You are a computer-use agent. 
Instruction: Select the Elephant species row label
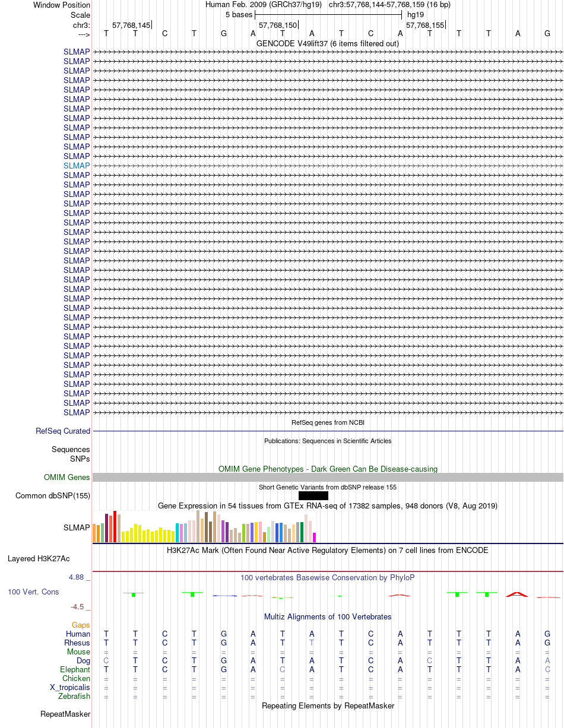(x=75, y=670)
